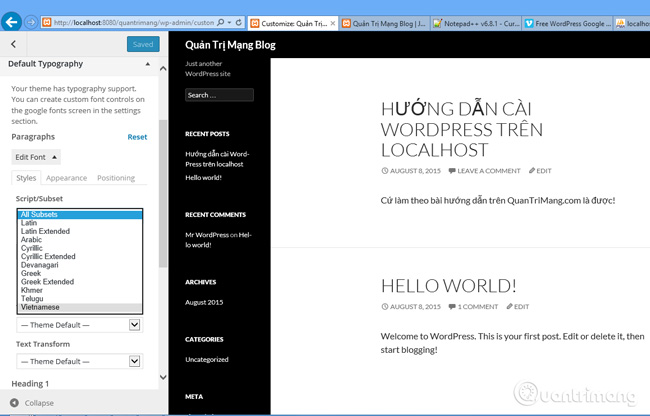Click the customizer panel scrollbar down arrow
The width and height of the screenshot is (650, 416).
click(164, 377)
